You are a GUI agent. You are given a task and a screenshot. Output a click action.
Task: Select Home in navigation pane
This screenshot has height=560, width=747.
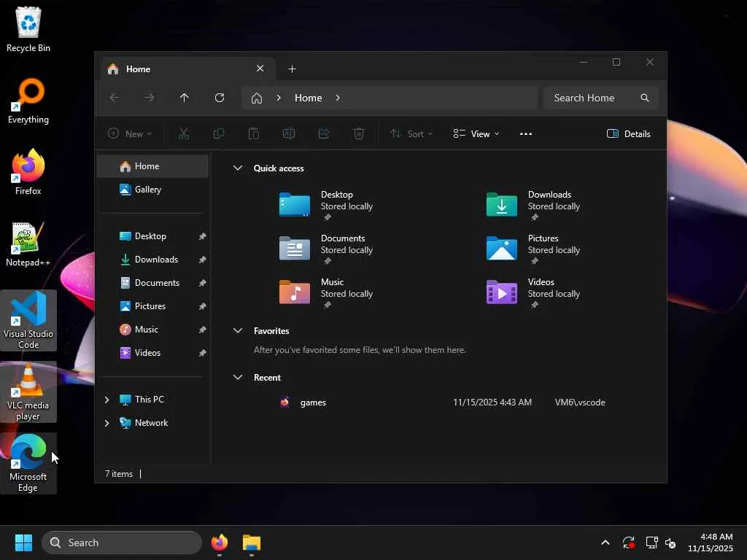(153, 166)
